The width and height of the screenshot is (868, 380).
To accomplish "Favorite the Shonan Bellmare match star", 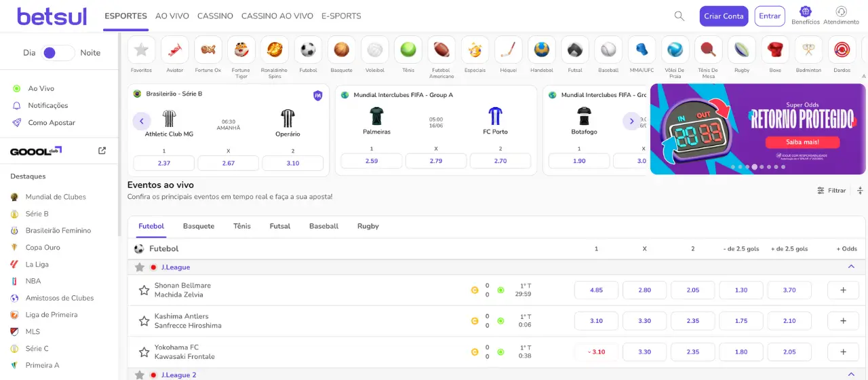I will coord(144,290).
